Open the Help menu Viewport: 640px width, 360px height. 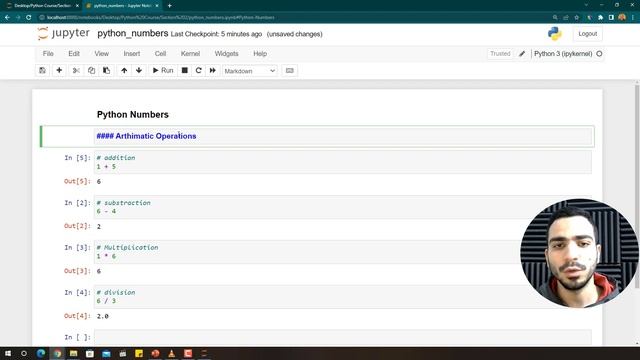(x=260, y=53)
